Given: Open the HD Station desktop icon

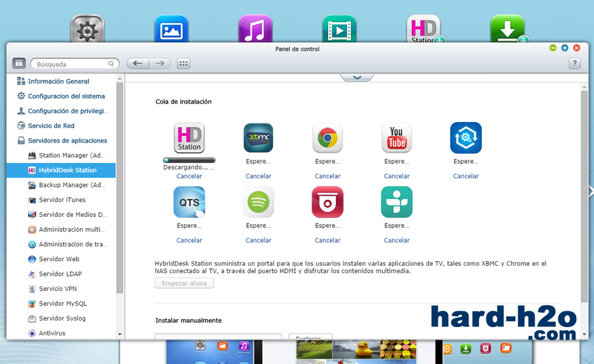Looking at the screenshot, I should tap(424, 28).
